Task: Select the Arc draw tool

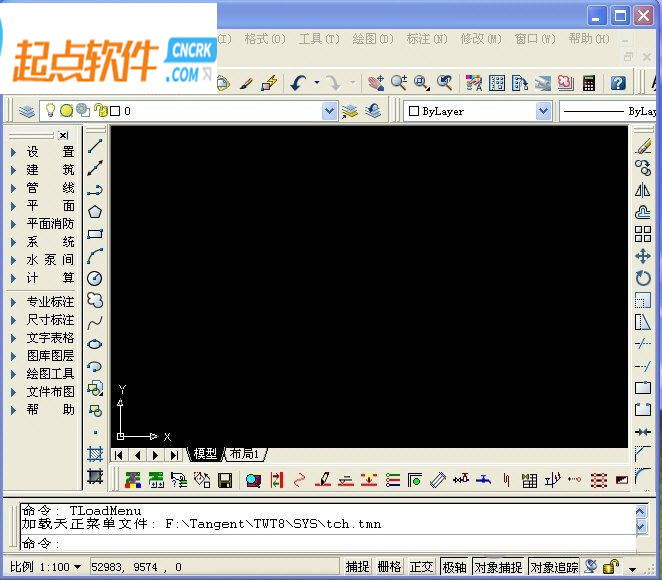Action: (x=95, y=256)
